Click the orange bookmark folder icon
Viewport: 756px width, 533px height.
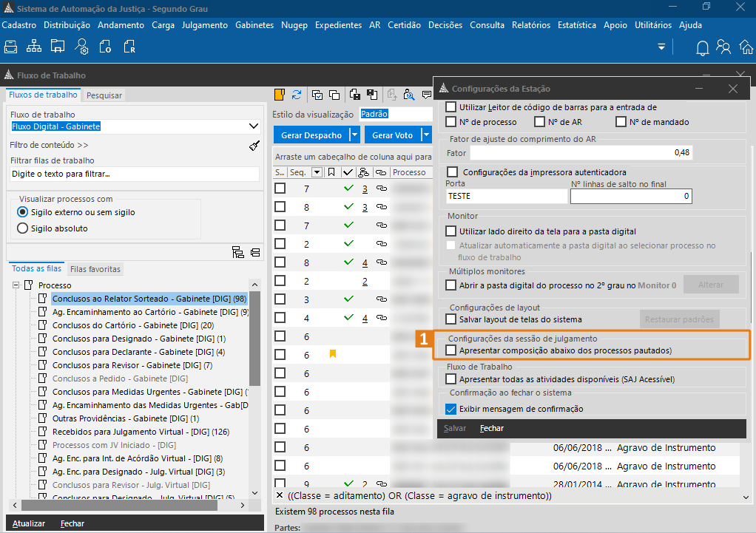click(x=280, y=95)
